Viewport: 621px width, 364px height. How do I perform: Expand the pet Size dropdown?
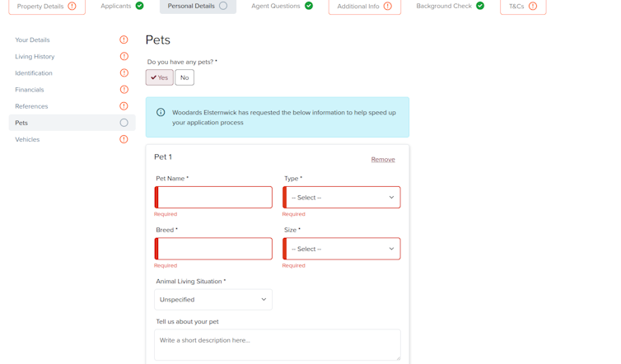(x=342, y=249)
